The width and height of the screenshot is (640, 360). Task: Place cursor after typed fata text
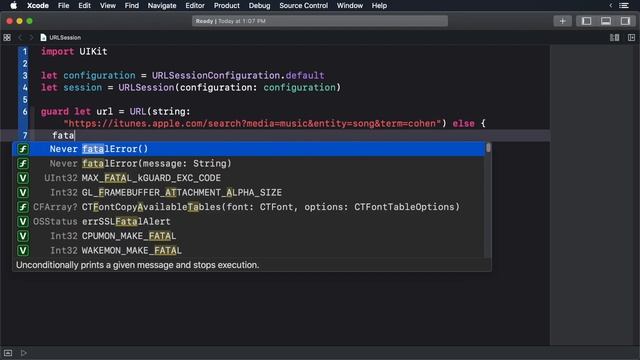click(75, 136)
